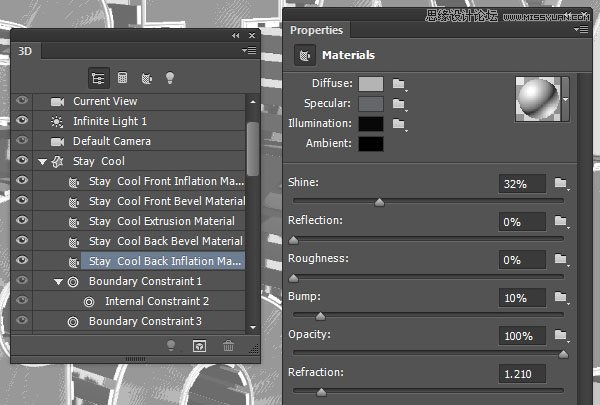Hide Stay Cool Back Inflation Material
This screenshot has width=600, height=405.
click(x=22, y=260)
